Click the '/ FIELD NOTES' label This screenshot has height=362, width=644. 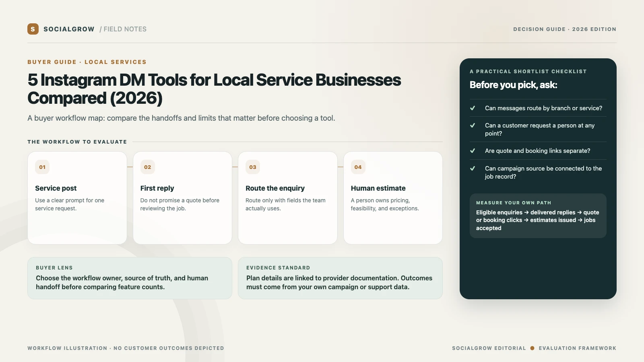(123, 29)
